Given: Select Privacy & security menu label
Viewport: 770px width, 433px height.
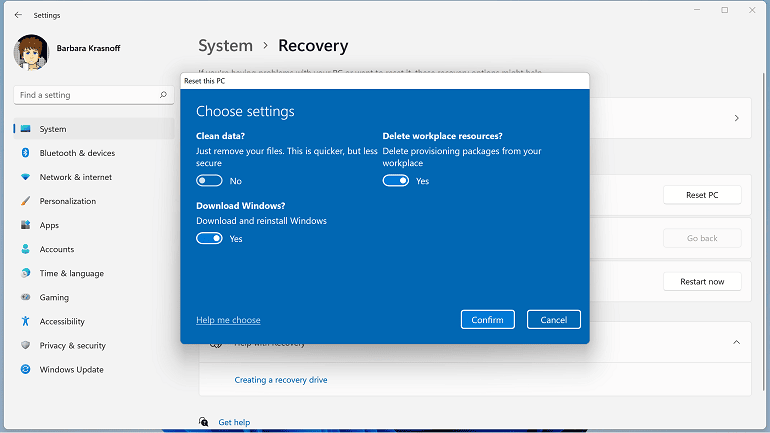Looking at the screenshot, I should click(x=73, y=345).
